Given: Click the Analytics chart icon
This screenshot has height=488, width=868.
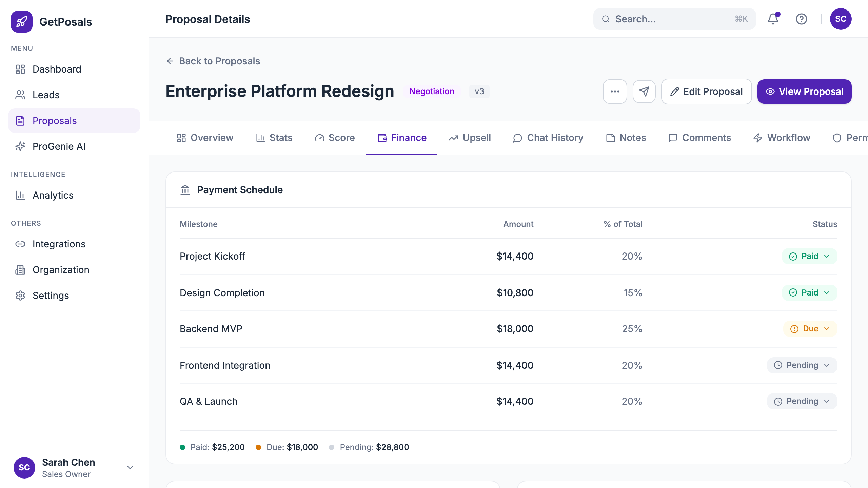Looking at the screenshot, I should tap(20, 195).
